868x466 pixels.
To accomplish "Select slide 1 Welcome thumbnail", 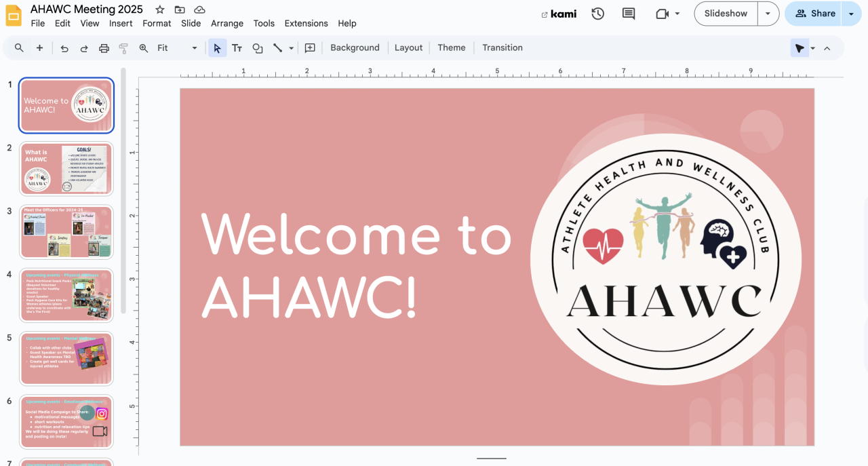I will pos(66,105).
